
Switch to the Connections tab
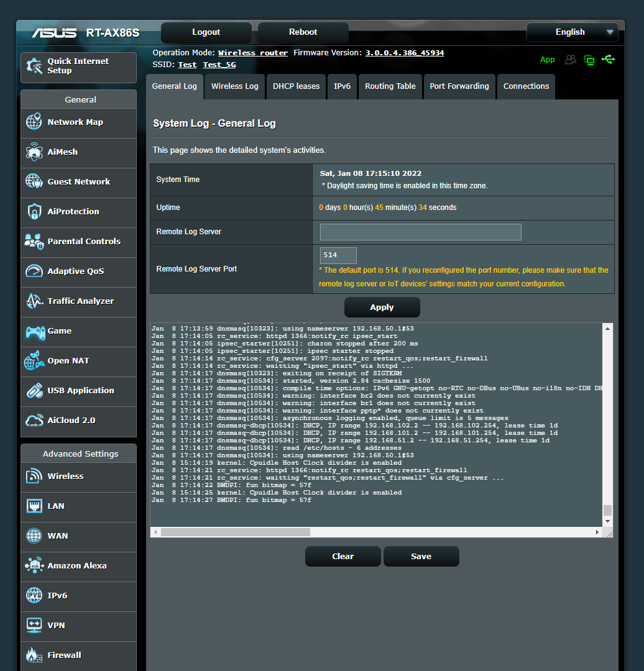(x=526, y=86)
